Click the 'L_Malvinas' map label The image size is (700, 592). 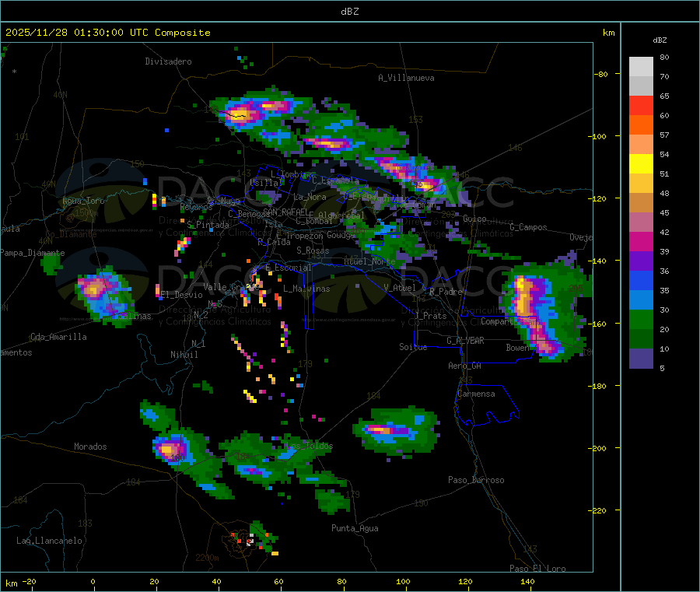tap(306, 289)
